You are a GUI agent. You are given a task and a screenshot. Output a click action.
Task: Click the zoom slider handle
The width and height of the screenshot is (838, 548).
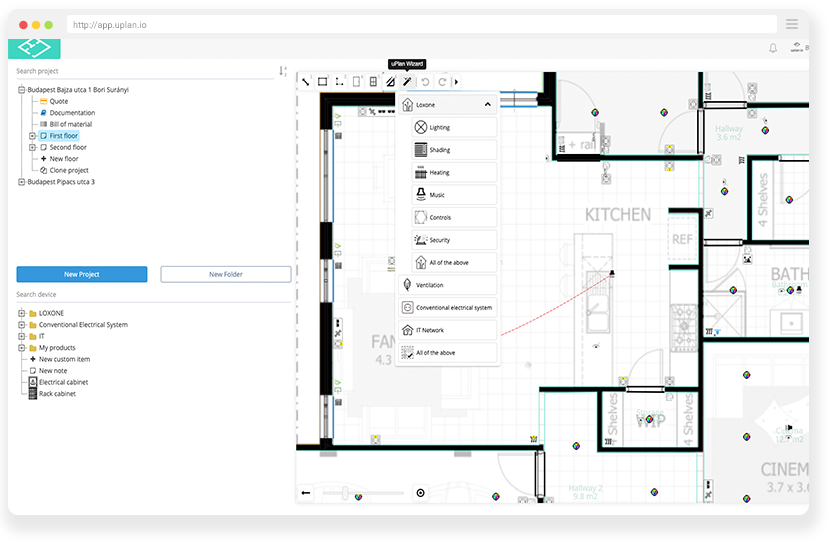point(345,492)
